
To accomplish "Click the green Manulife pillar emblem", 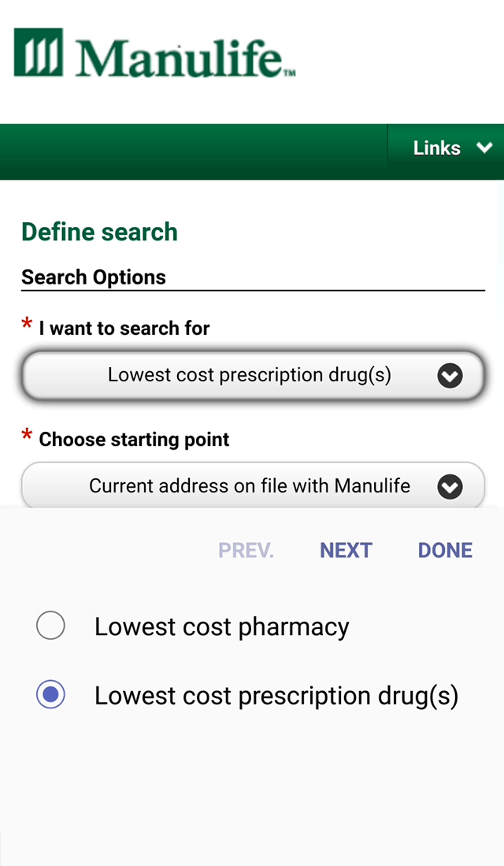I will click(37, 55).
